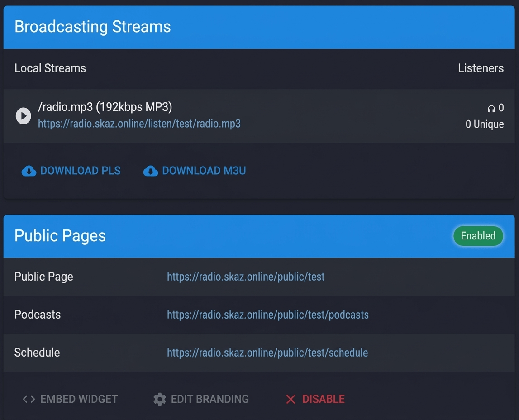Play the /radio.mp3 stream

click(x=24, y=116)
